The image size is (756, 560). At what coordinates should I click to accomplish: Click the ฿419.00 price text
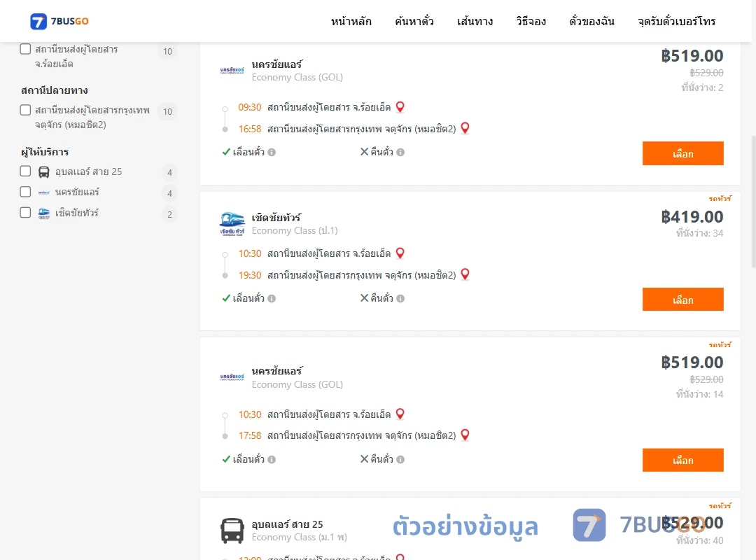tap(692, 216)
